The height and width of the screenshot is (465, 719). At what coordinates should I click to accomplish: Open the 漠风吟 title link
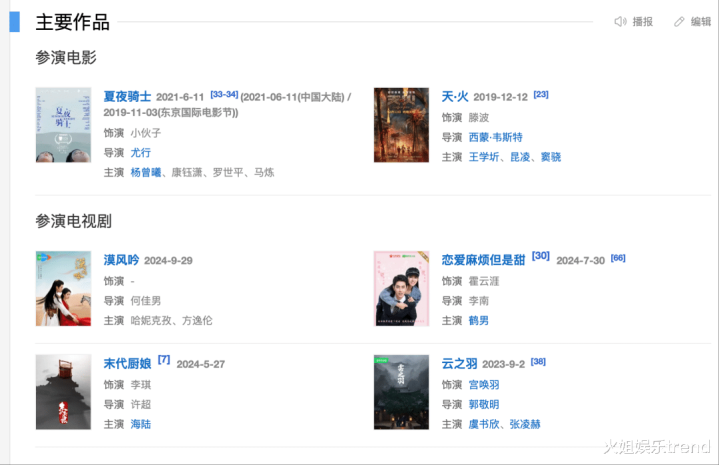coord(121,260)
